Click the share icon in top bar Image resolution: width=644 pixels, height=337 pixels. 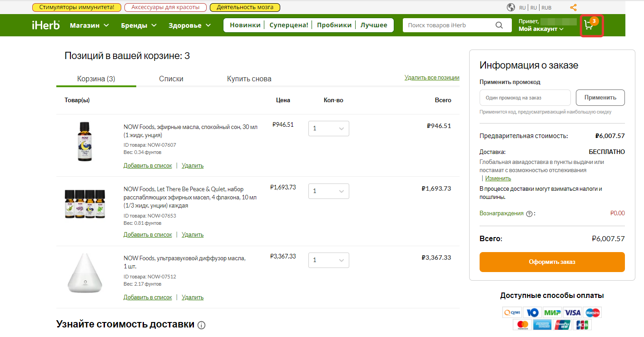pyautogui.click(x=574, y=8)
